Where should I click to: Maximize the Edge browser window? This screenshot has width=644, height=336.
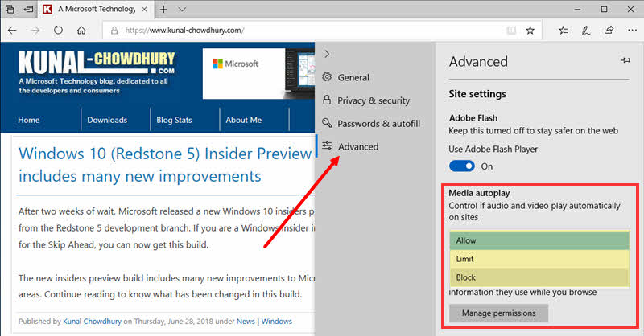(604, 9)
